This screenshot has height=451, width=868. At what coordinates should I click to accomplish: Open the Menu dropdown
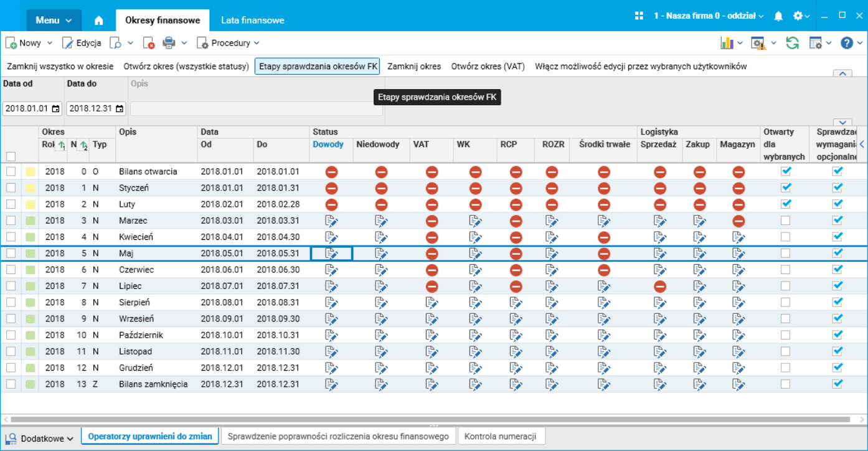[54, 20]
